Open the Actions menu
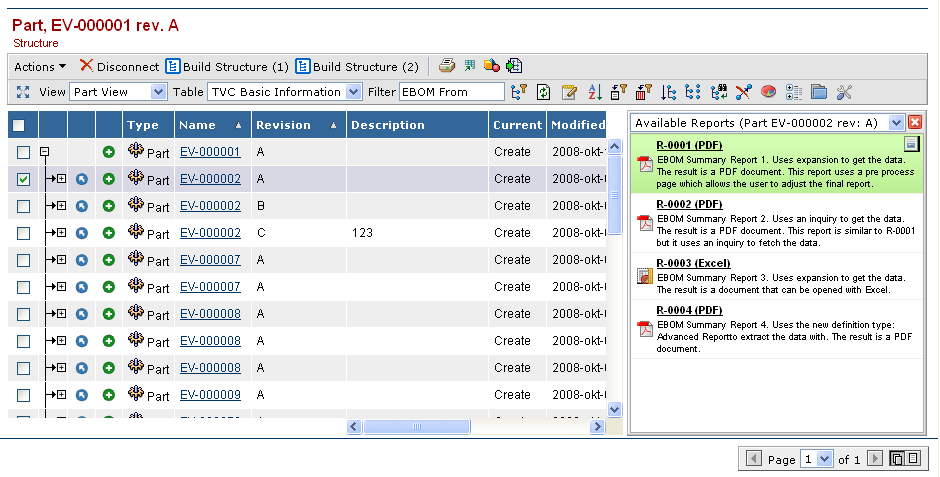The height and width of the screenshot is (477, 940). [x=40, y=67]
